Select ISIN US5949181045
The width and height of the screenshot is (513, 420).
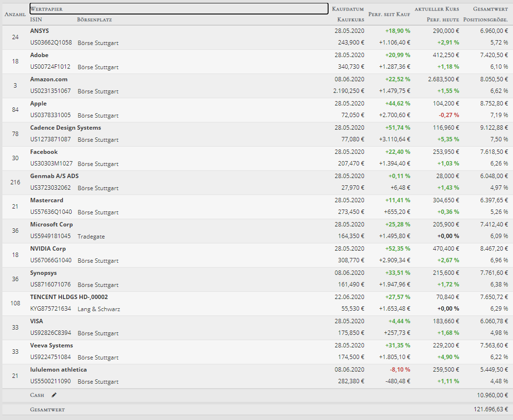click(x=50, y=236)
